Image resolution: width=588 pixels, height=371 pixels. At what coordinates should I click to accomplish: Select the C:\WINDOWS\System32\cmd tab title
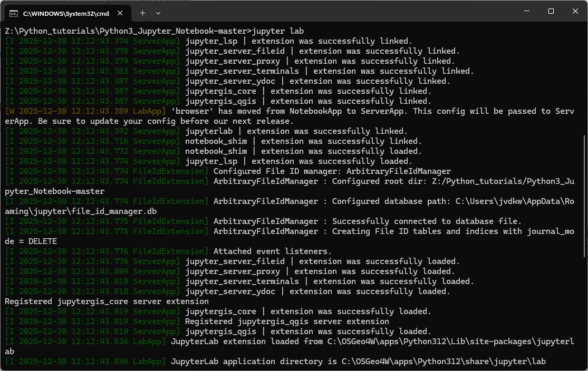pos(66,12)
